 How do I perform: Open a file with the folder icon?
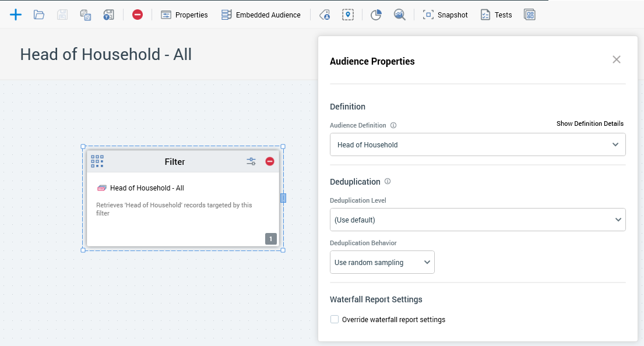click(x=39, y=15)
